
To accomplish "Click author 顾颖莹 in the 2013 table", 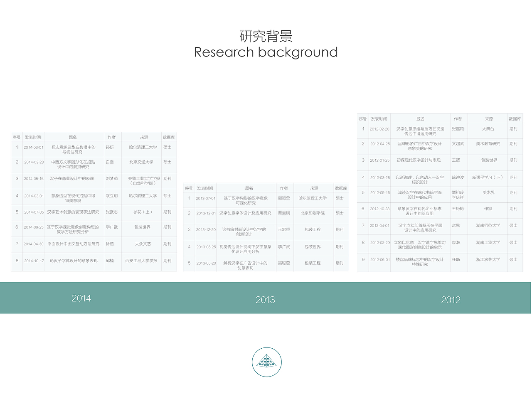I will pyautogui.click(x=284, y=199).
